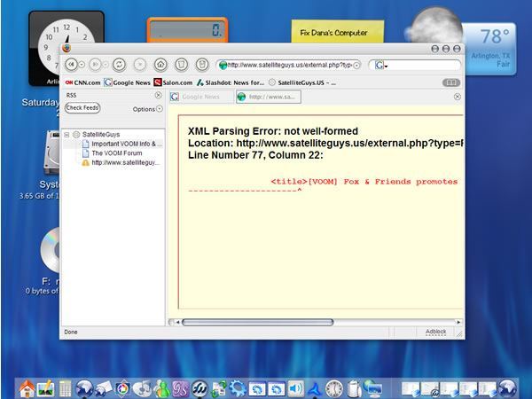Open the Google search engine selector dropdown

click(x=381, y=65)
